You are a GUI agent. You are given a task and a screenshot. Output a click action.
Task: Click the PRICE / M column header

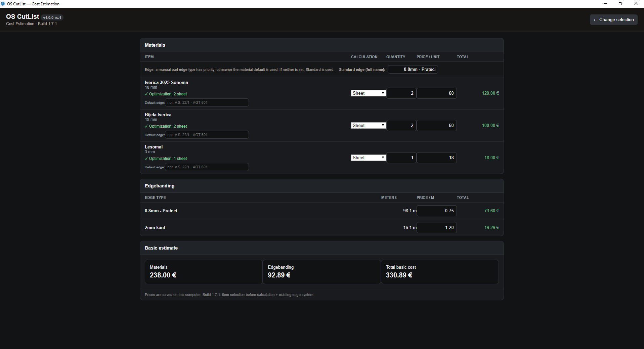click(x=425, y=198)
